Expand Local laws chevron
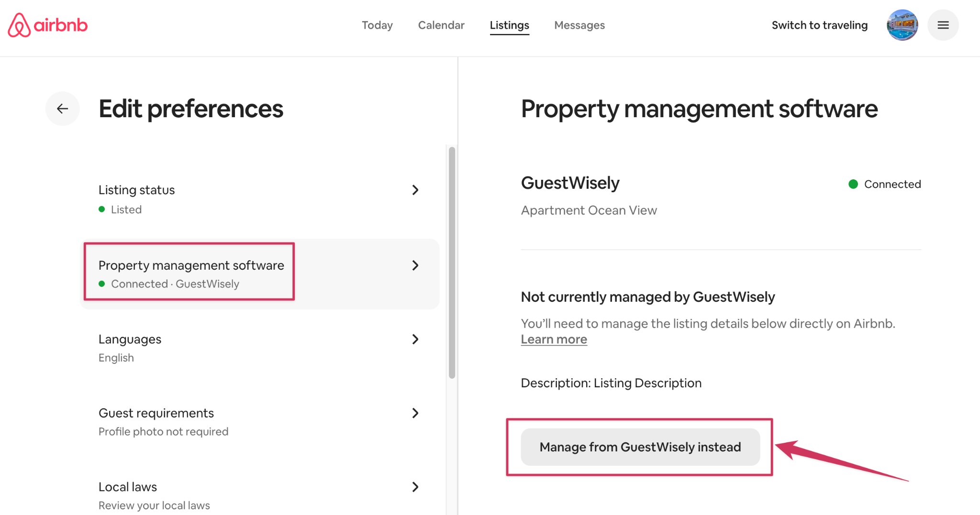 [x=415, y=487]
